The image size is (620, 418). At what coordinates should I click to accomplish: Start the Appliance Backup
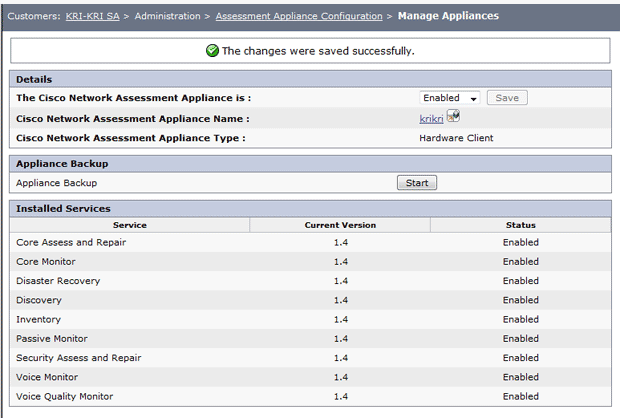pyautogui.click(x=417, y=183)
